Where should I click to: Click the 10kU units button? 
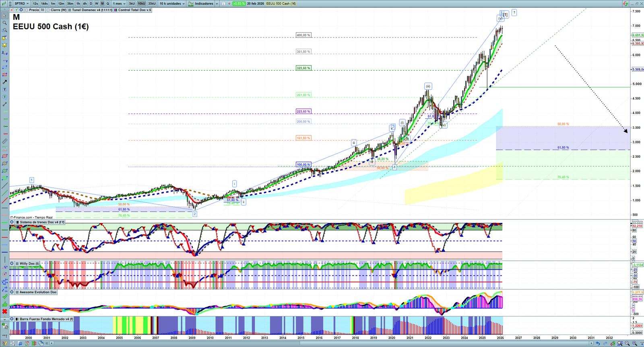pos(142,4)
